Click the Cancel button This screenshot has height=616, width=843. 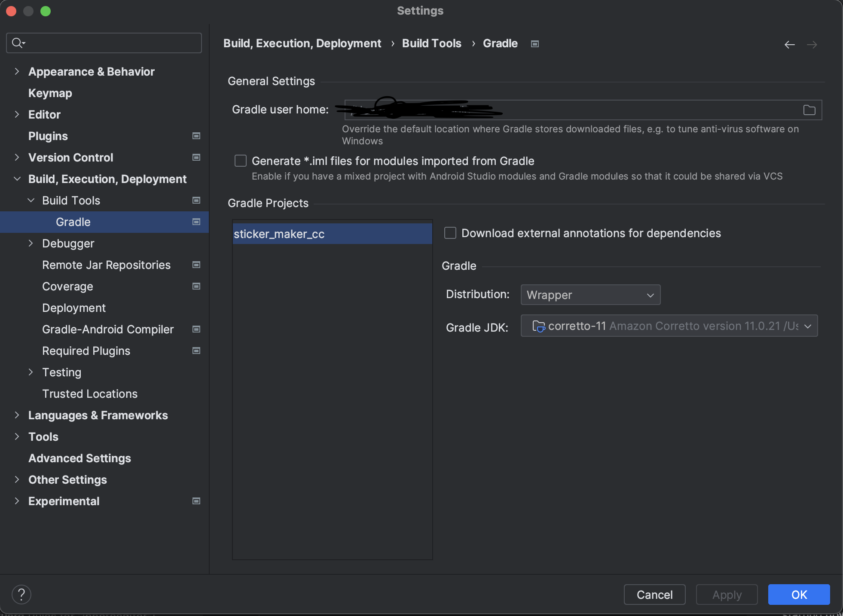[654, 595]
